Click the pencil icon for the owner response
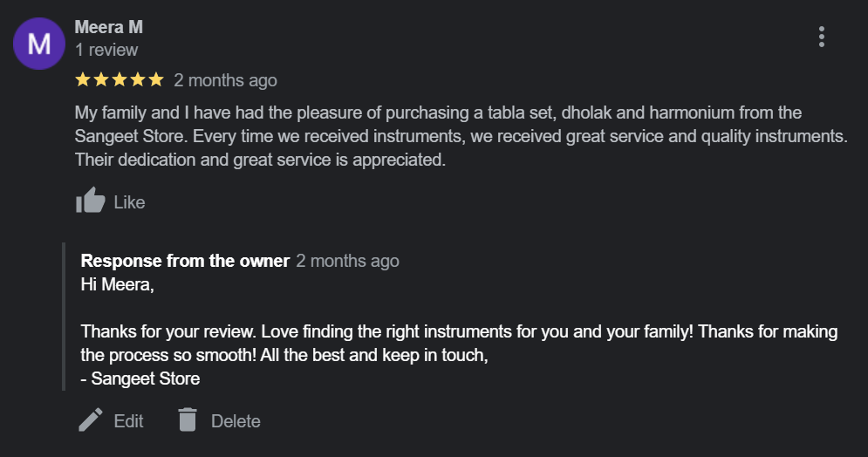The height and width of the screenshot is (457, 868). point(91,420)
